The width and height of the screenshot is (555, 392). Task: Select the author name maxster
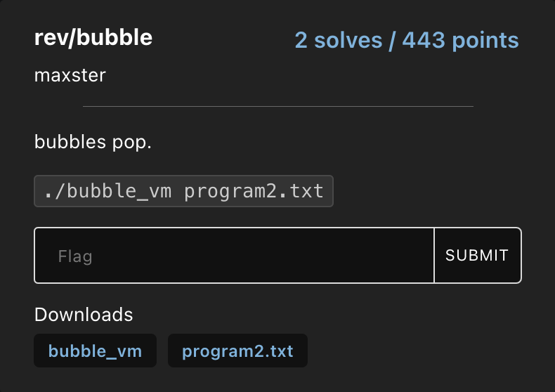(x=70, y=74)
